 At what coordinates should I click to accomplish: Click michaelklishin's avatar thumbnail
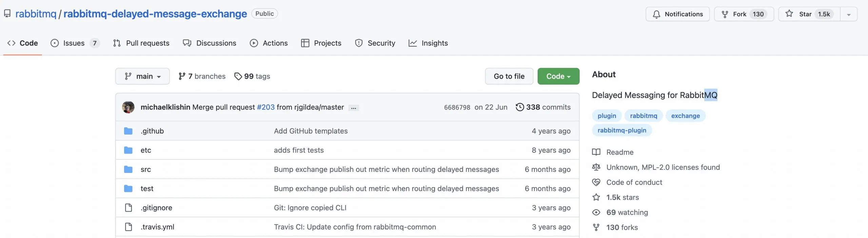128,107
